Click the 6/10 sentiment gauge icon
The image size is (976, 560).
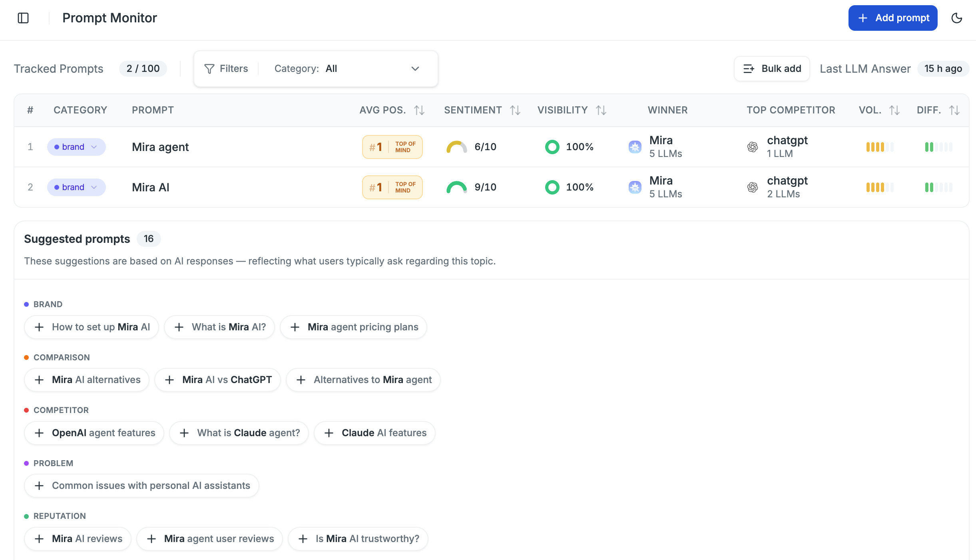[x=456, y=147]
